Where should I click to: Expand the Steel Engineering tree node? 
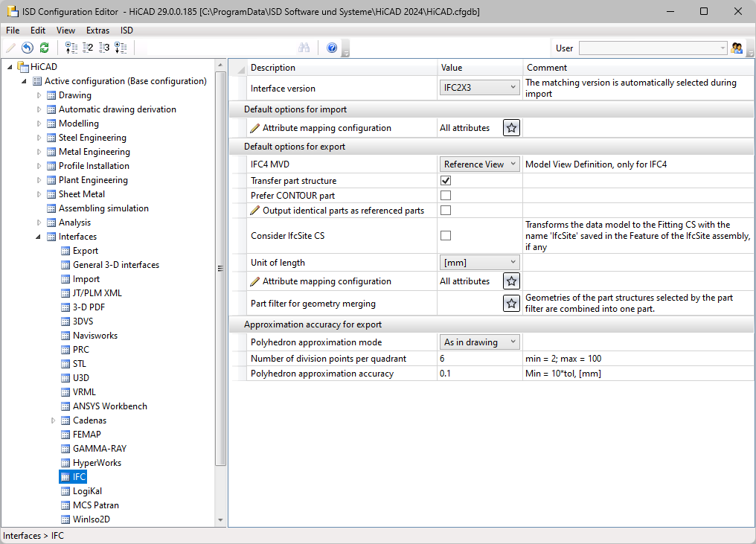(x=39, y=138)
